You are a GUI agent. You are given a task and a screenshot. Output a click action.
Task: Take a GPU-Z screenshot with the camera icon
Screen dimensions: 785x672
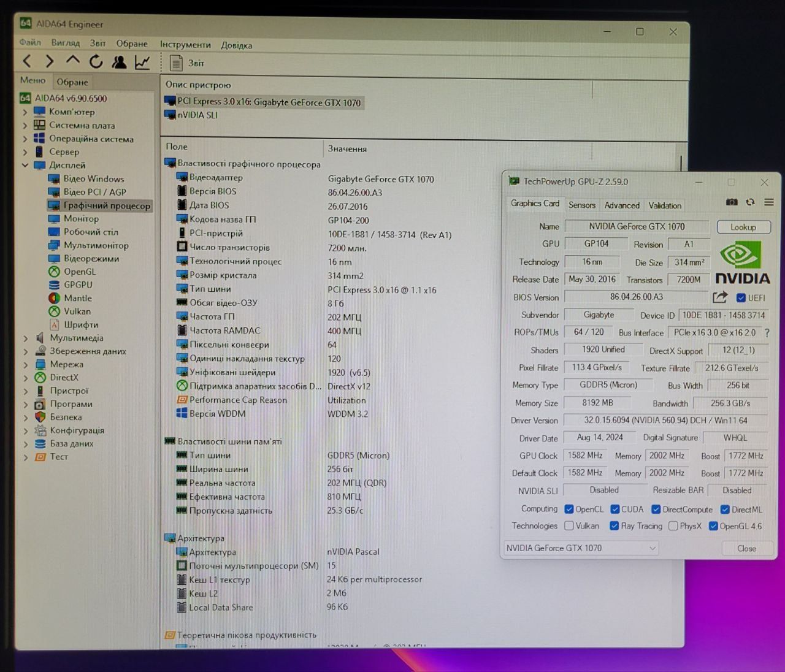coord(732,202)
